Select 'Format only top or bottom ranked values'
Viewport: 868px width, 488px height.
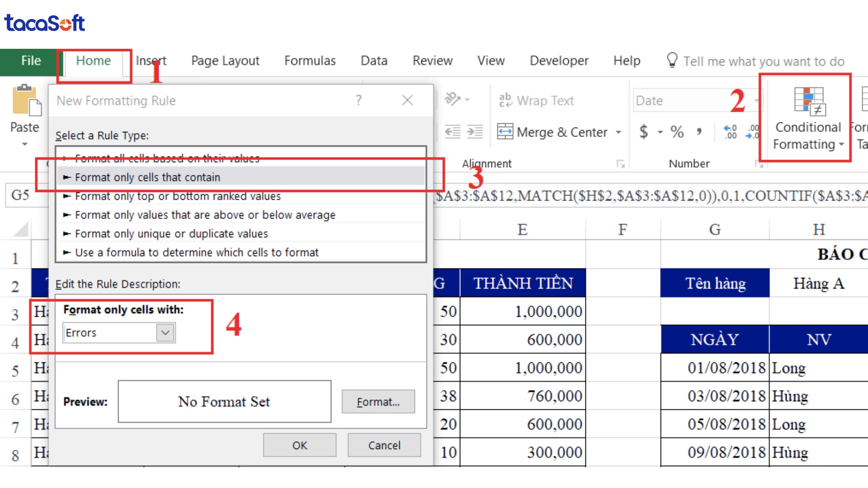[178, 196]
